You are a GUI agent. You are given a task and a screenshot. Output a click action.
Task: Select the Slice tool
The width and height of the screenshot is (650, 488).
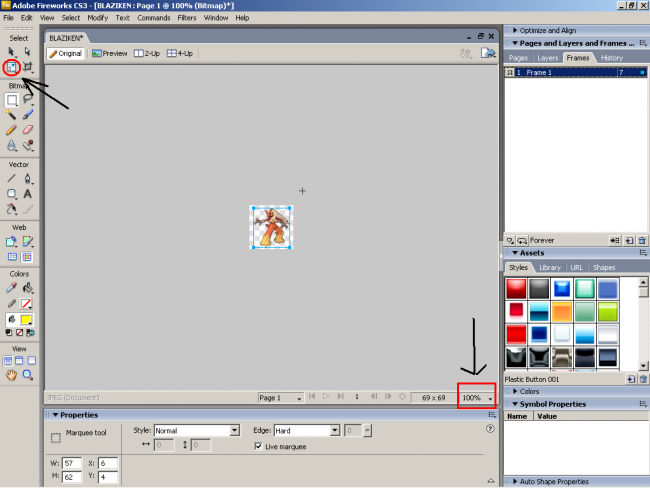tap(28, 241)
